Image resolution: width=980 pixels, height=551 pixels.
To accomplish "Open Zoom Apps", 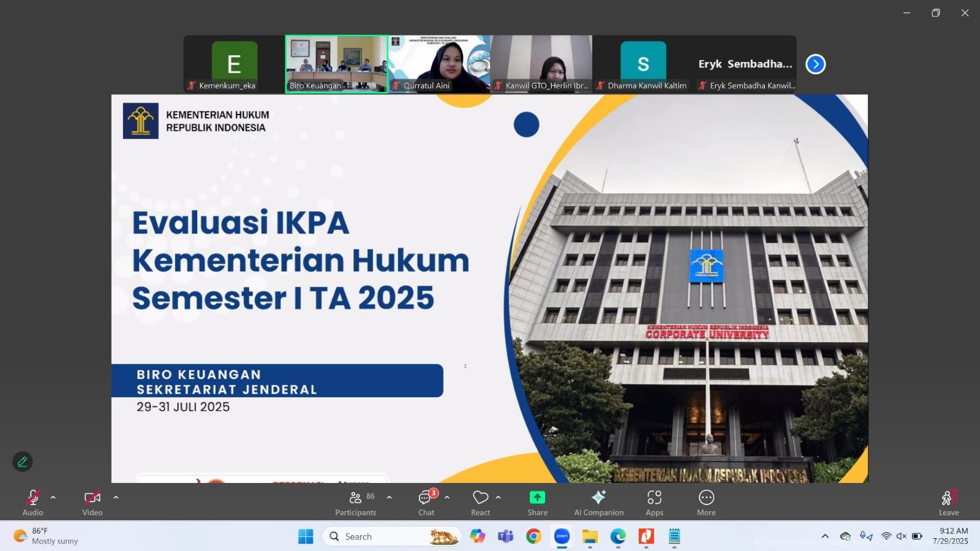I will click(654, 503).
